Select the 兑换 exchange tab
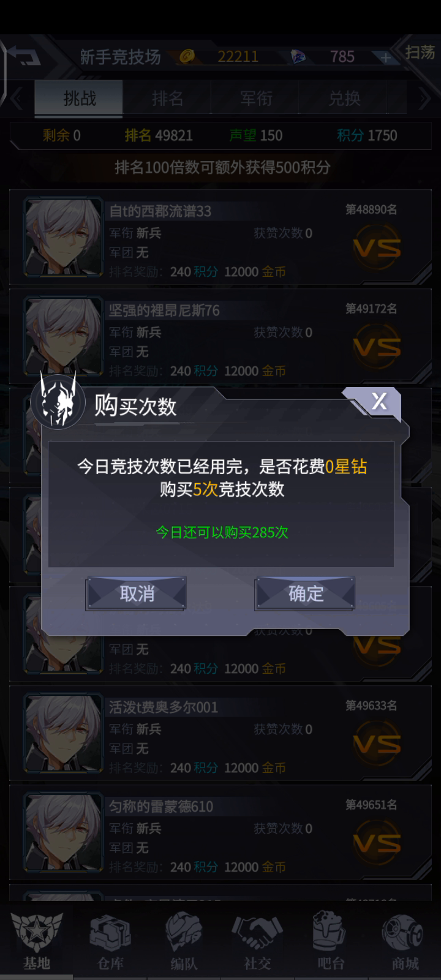Screen dimensions: 441x980 coord(344,98)
